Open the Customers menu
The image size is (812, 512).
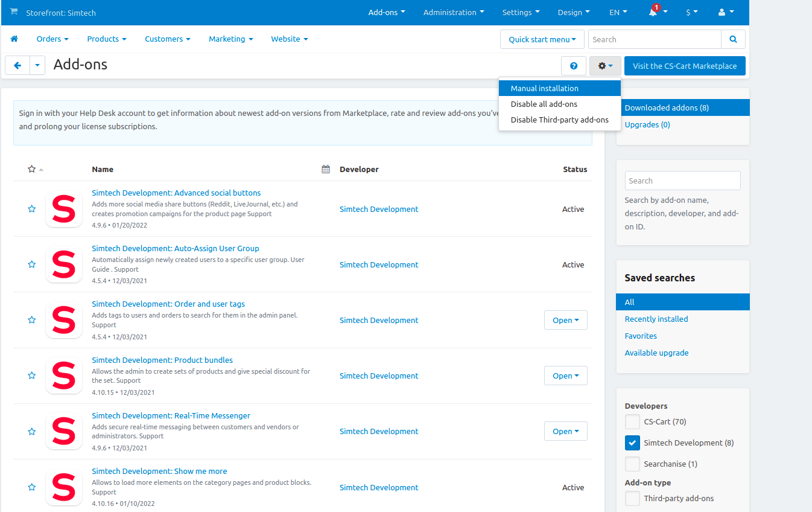tap(168, 39)
